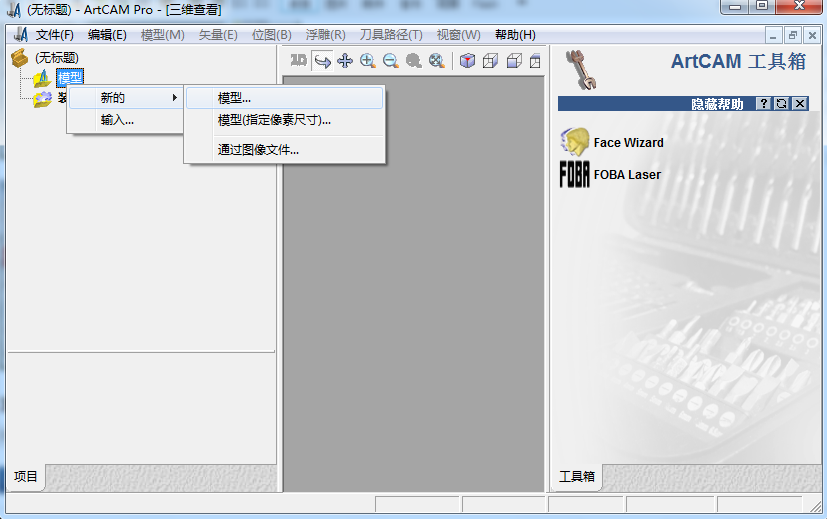827x519 pixels.
Task: Restore the inner 3D view window
Action: coord(792,36)
